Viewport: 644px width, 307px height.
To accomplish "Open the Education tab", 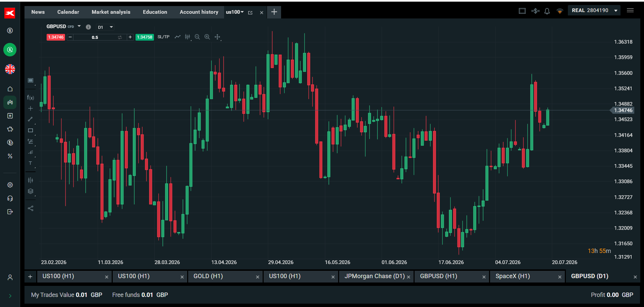I will (155, 12).
